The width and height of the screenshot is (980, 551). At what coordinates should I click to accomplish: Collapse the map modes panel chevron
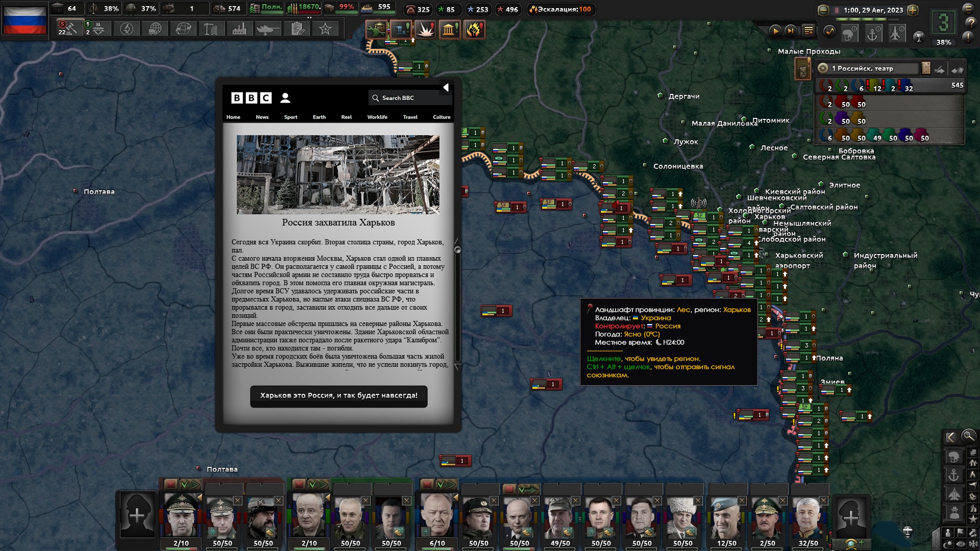(950, 437)
